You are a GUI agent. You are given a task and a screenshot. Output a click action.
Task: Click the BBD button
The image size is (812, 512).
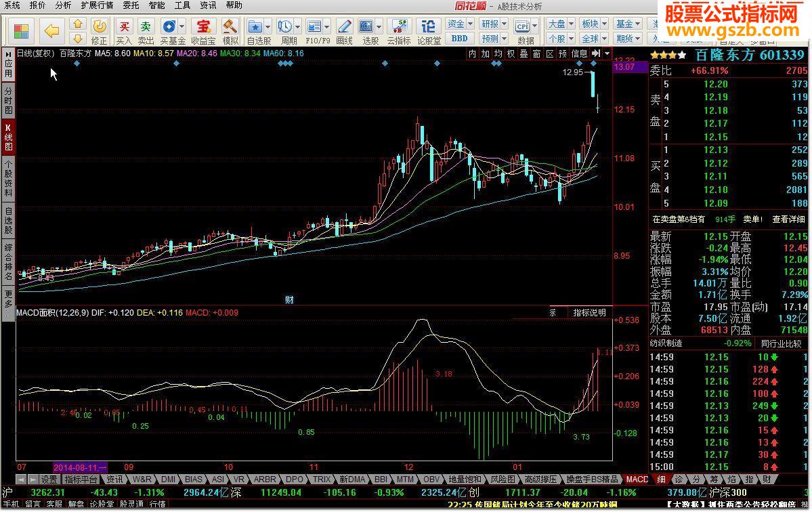click(x=459, y=39)
